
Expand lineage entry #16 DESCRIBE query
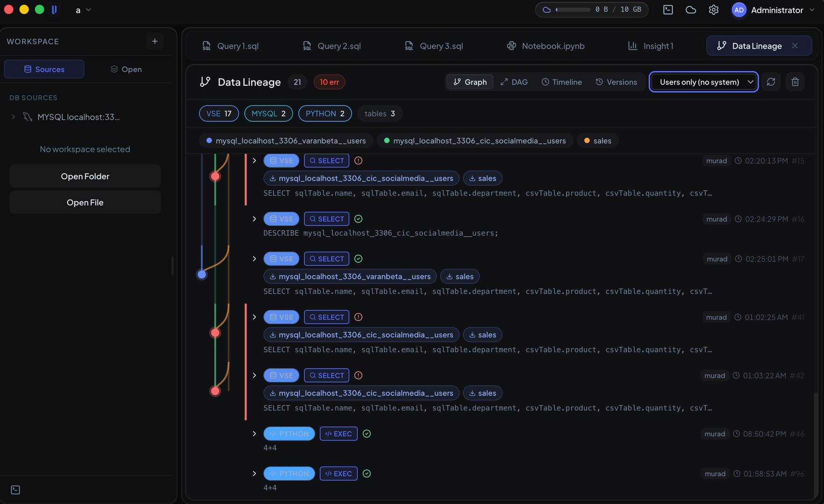[x=254, y=219]
